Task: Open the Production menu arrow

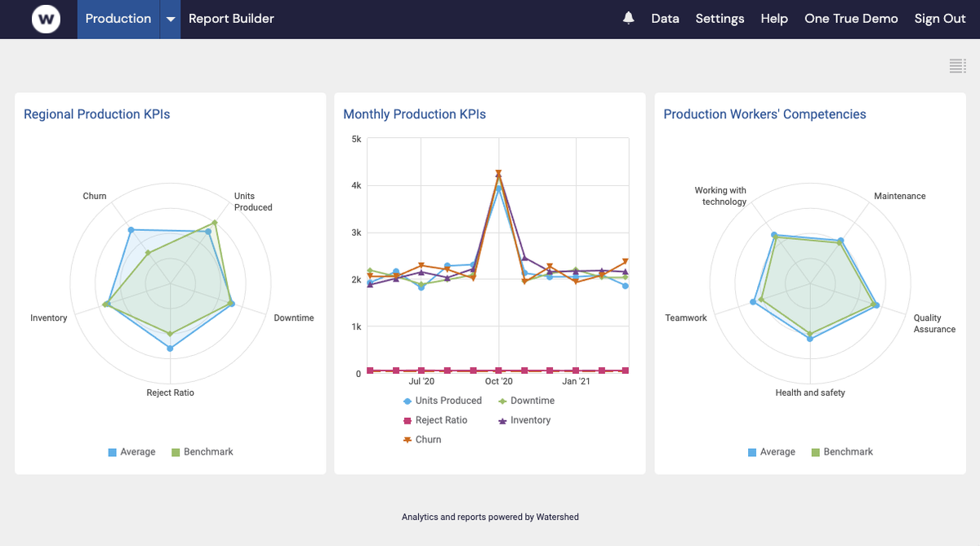Action: point(170,18)
